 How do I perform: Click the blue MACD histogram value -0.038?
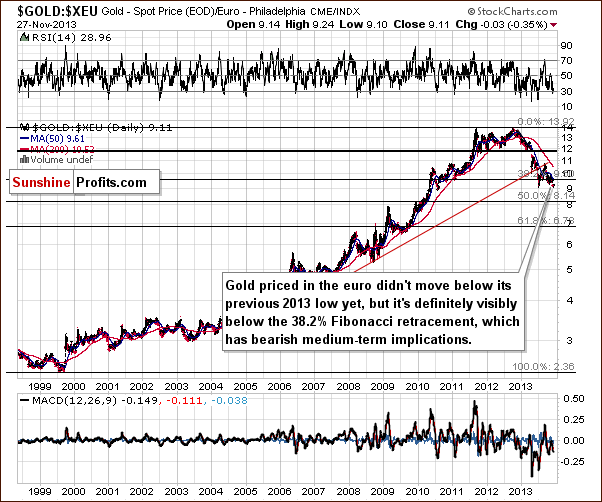tap(229, 401)
